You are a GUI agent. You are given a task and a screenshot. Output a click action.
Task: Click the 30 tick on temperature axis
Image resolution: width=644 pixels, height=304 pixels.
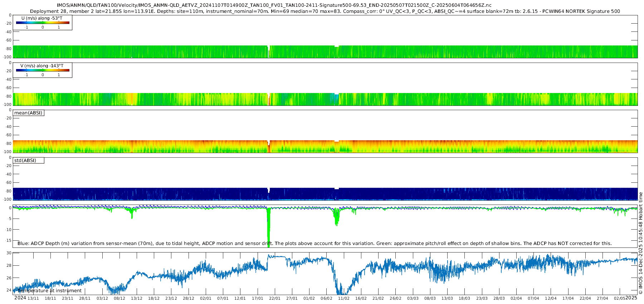point(9,253)
